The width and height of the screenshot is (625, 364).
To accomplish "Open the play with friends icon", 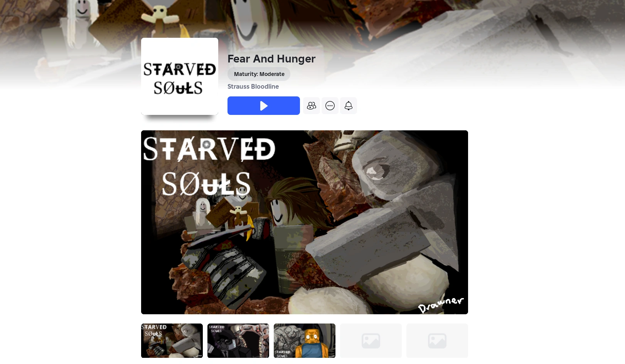I will [x=312, y=106].
